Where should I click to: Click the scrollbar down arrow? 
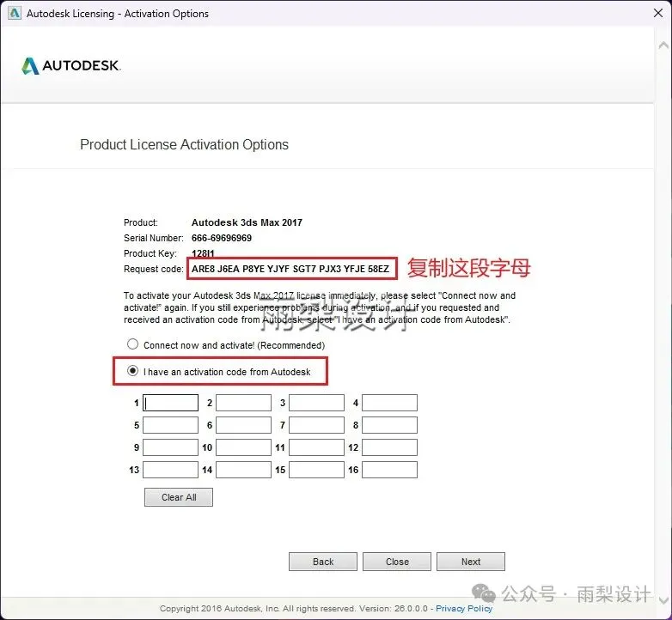pos(663,601)
